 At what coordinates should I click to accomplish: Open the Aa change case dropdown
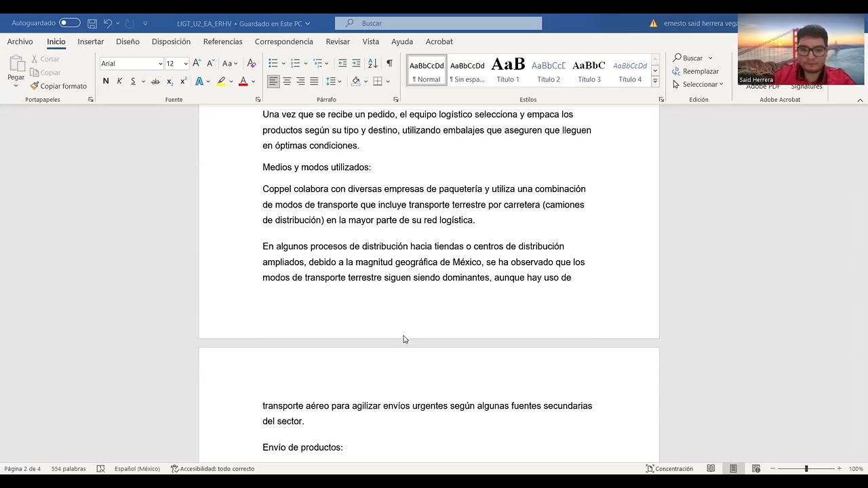(x=230, y=63)
